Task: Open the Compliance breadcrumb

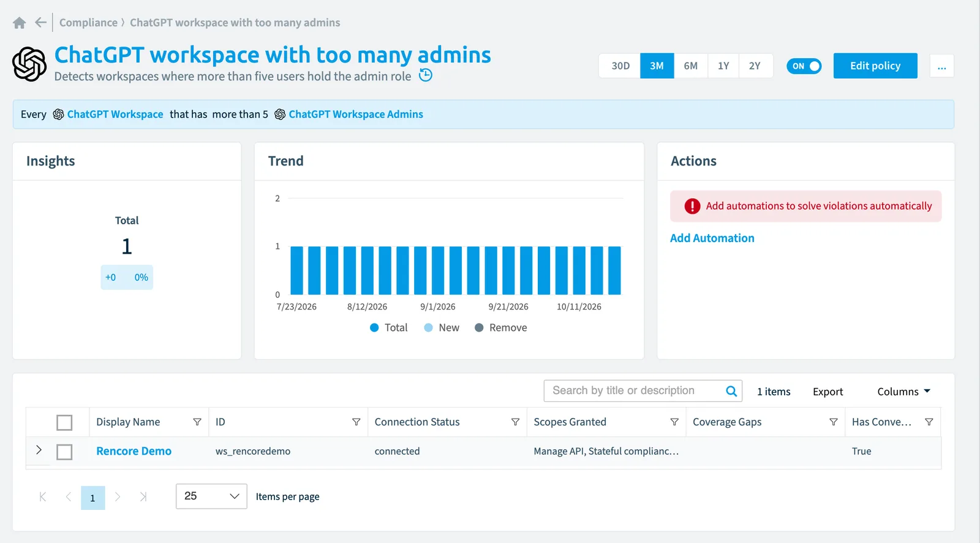Action: point(88,23)
